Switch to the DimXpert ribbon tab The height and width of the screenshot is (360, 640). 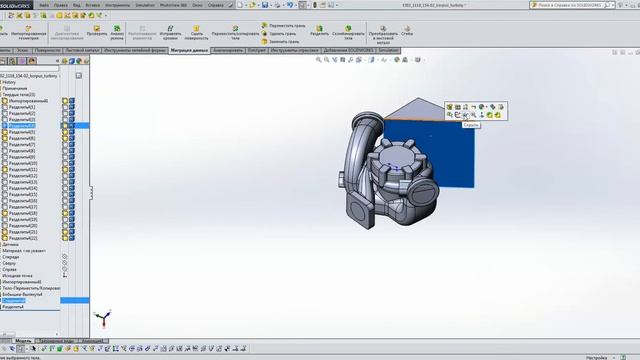(x=257, y=51)
